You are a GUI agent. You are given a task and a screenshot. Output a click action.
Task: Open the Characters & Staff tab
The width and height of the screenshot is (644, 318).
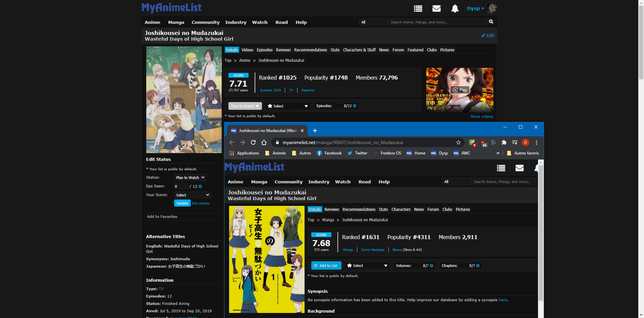(359, 50)
